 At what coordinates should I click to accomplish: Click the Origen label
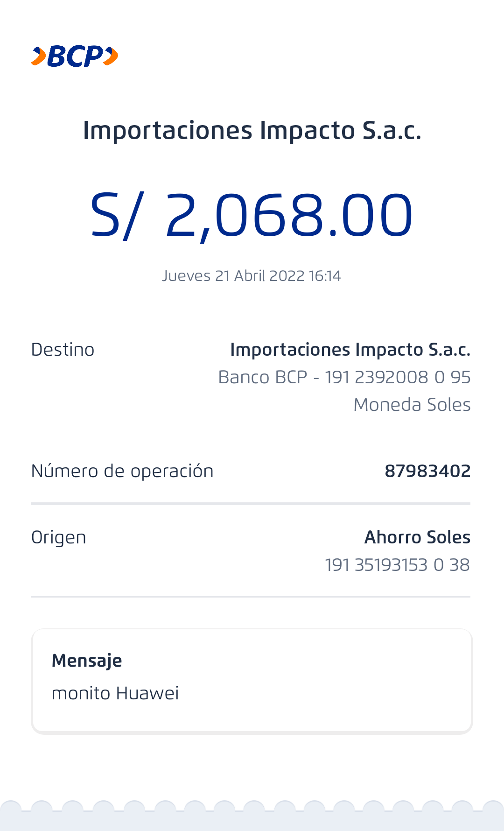58,537
